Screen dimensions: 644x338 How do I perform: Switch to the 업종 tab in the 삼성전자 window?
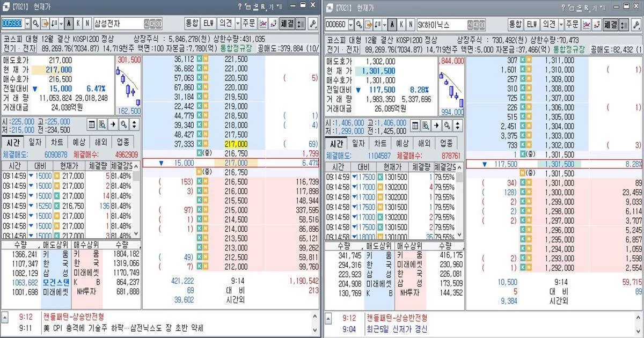click(x=123, y=142)
